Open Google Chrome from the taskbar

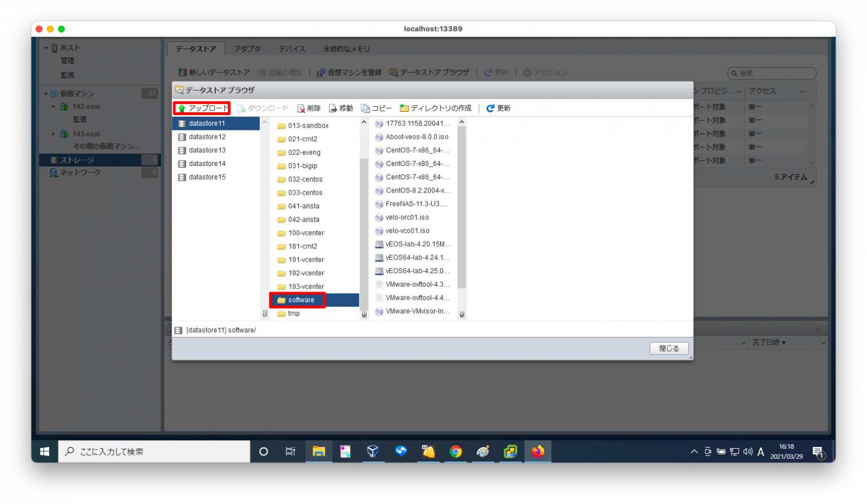(455, 452)
